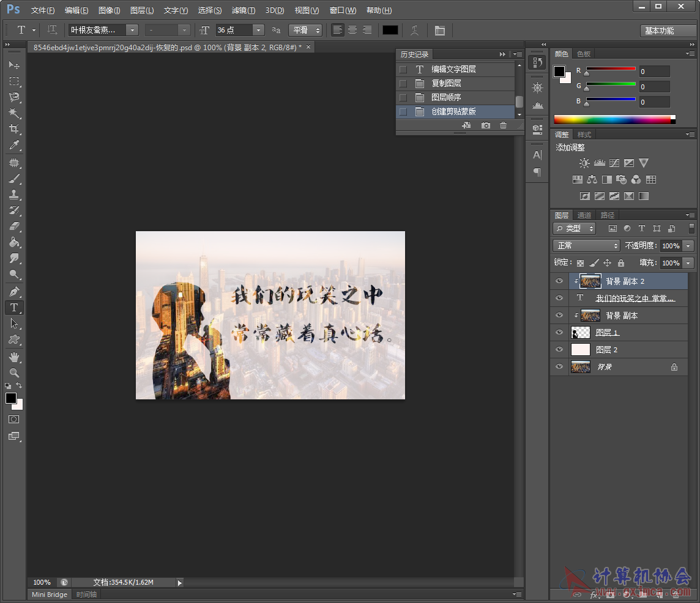The image size is (700, 603).
Task: Open the 滤镜(T) menu
Action: 244,10
